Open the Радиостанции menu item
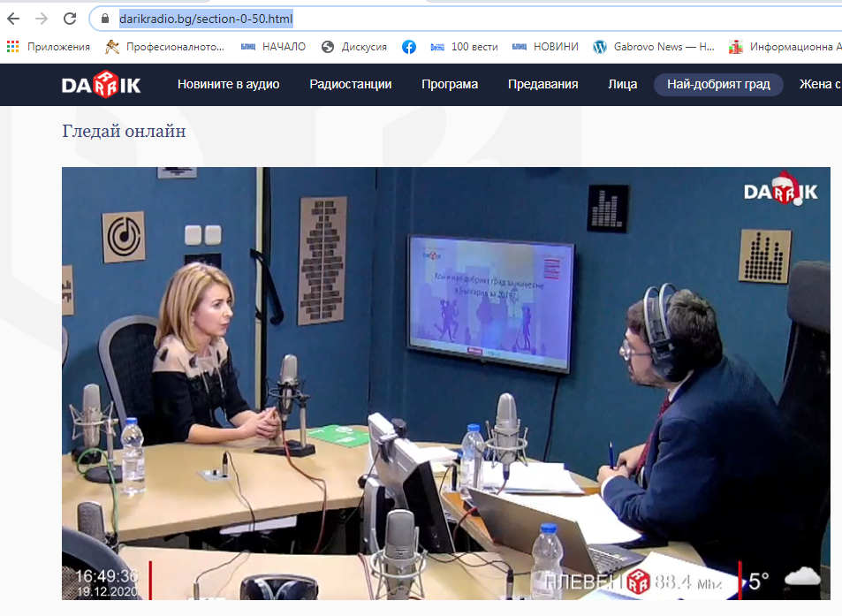Screen dimensions: 842x616 pyautogui.click(x=350, y=85)
